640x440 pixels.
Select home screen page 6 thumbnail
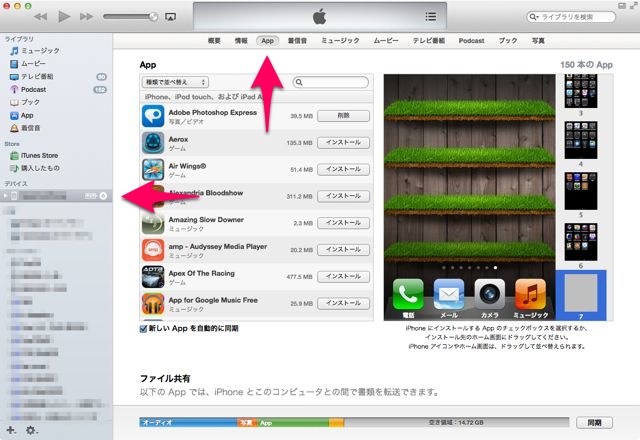[x=581, y=242]
